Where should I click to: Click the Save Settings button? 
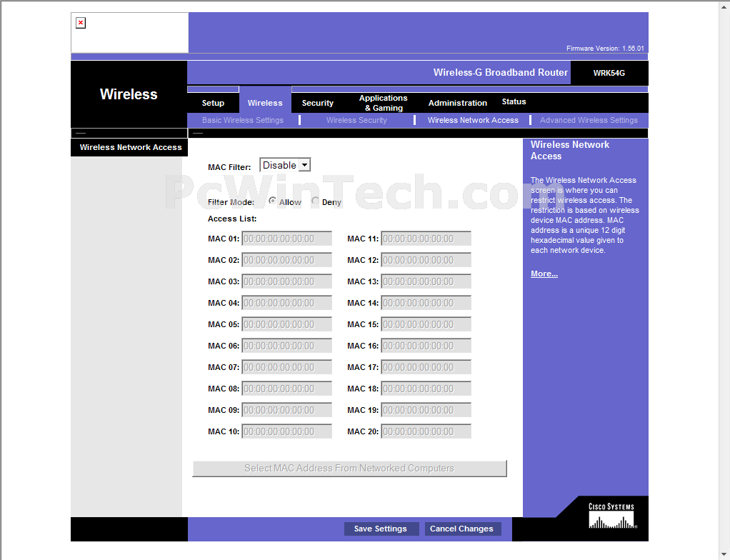tap(381, 529)
